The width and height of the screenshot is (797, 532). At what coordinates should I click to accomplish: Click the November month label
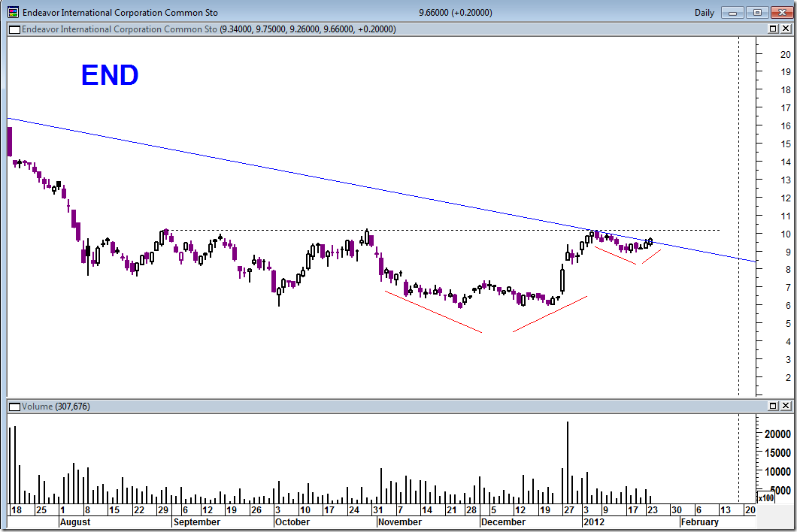(400, 521)
